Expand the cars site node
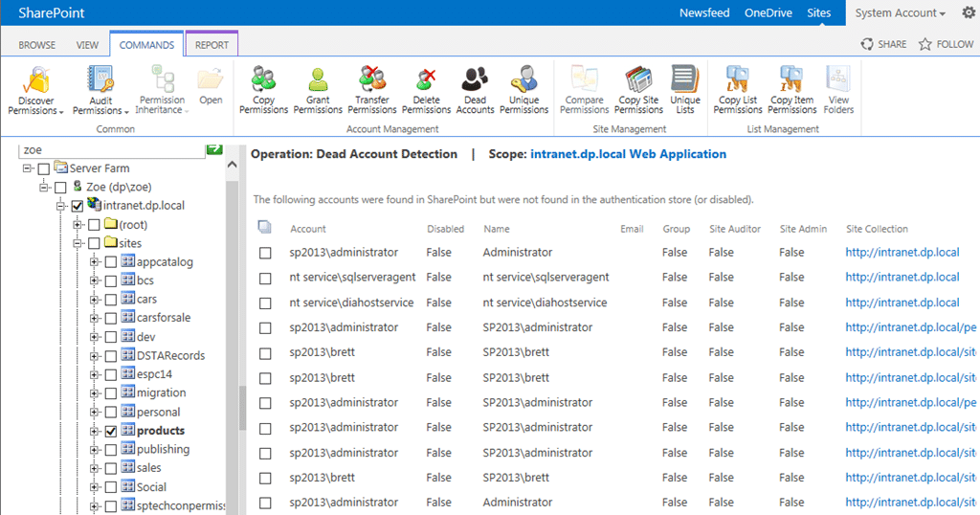Screen dimensions: 980x515 click(x=94, y=300)
